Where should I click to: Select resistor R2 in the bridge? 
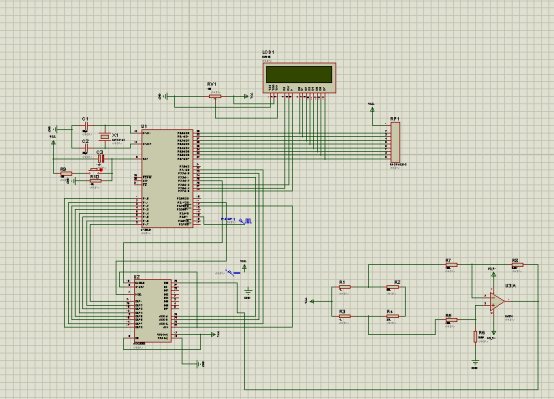pyautogui.click(x=393, y=287)
